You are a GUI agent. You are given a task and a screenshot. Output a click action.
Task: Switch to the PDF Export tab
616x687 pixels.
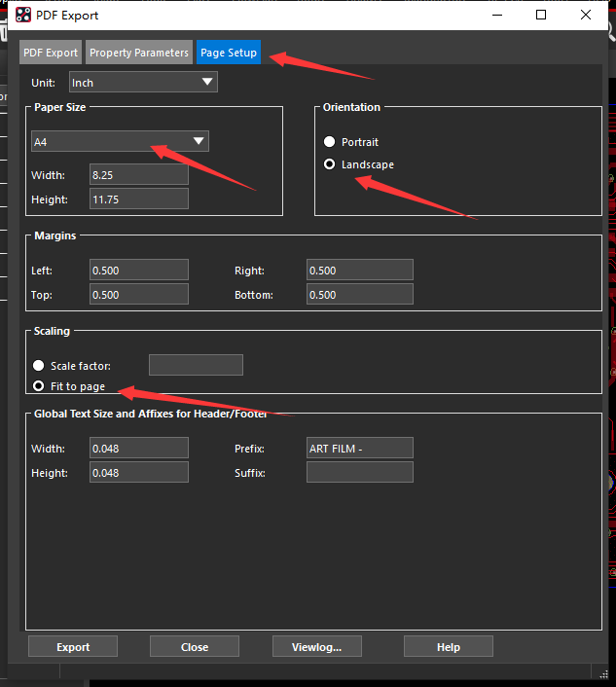(51, 53)
